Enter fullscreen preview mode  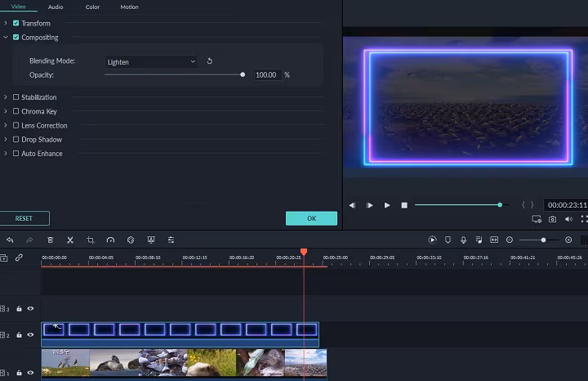coord(584,219)
